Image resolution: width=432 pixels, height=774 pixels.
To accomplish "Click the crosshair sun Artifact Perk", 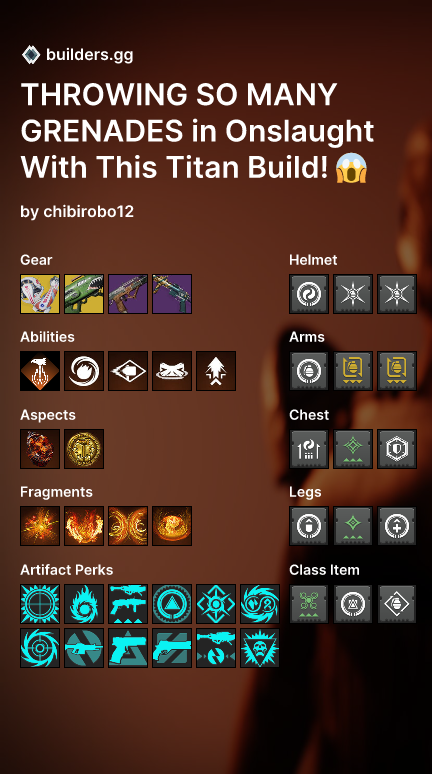I will tap(40, 604).
